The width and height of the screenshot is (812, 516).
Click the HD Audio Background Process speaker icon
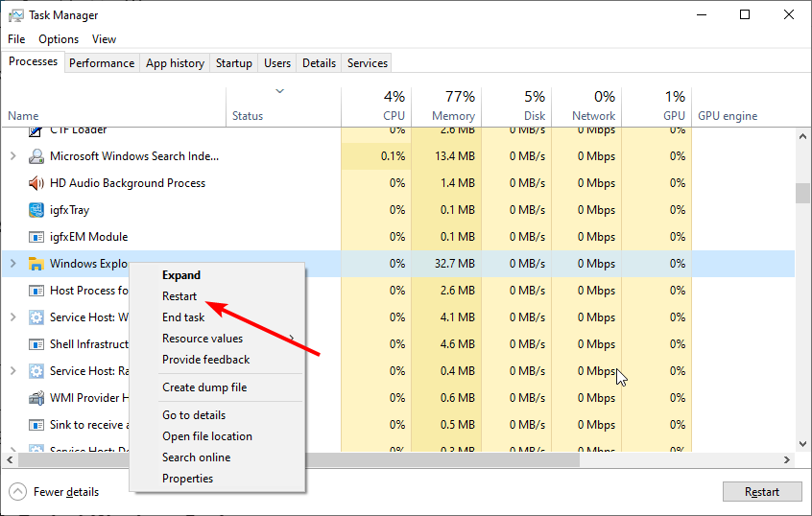tap(36, 183)
